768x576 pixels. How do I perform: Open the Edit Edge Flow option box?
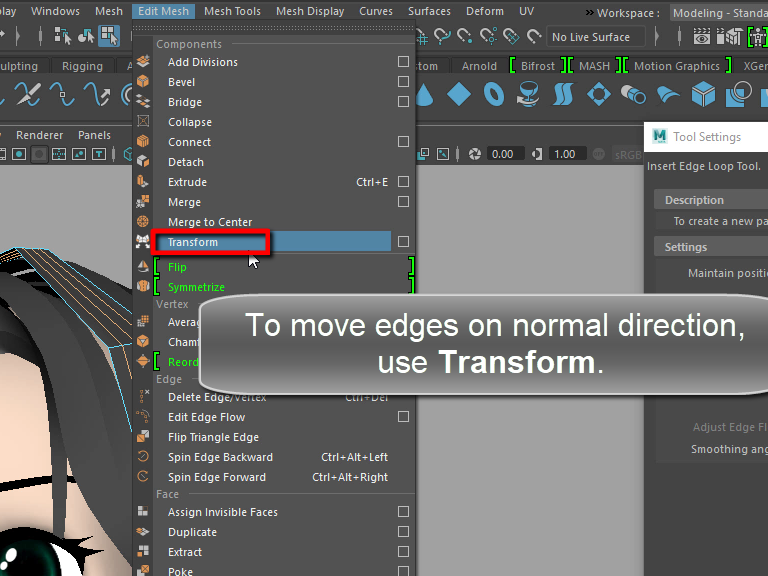pos(403,417)
